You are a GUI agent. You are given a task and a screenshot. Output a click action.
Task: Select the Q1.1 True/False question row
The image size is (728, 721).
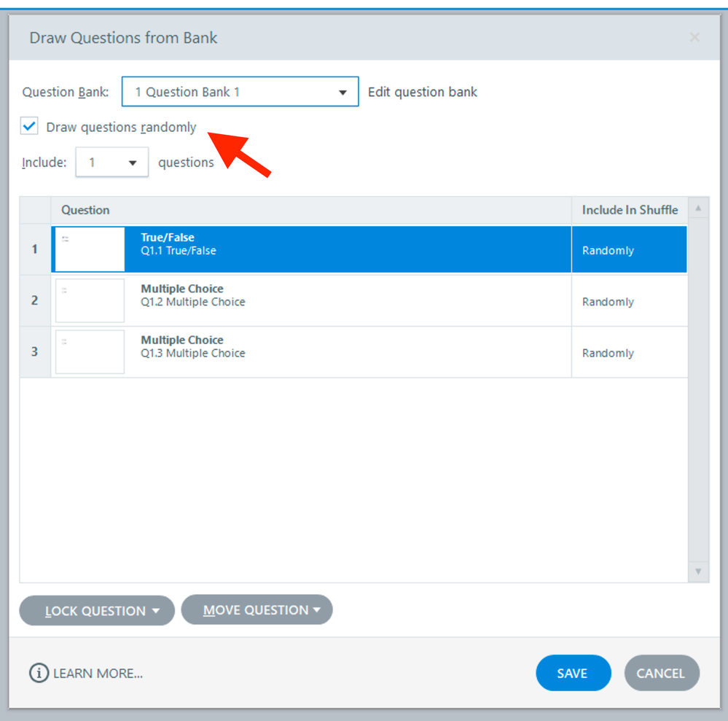(x=353, y=249)
